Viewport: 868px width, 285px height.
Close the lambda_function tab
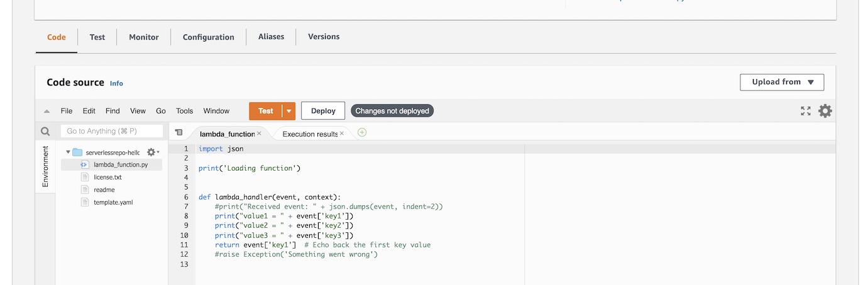click(259, 133)
